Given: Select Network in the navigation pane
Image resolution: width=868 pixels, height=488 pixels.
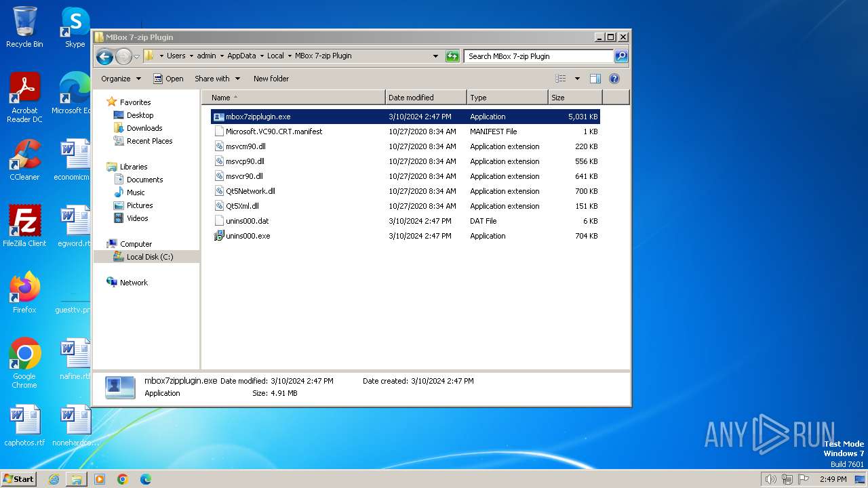Looking at the screenshot, I should (134, 283).
